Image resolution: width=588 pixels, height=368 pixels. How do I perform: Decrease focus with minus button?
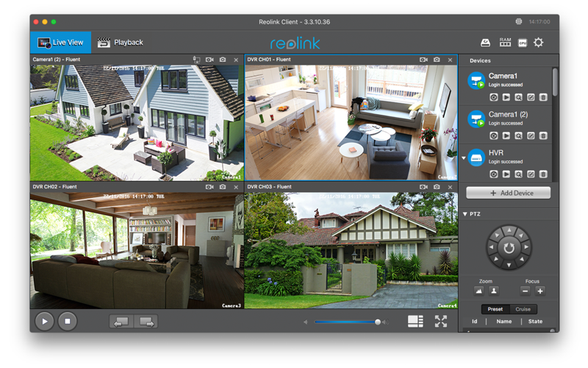pyautogui.click(x=526, y=291)
